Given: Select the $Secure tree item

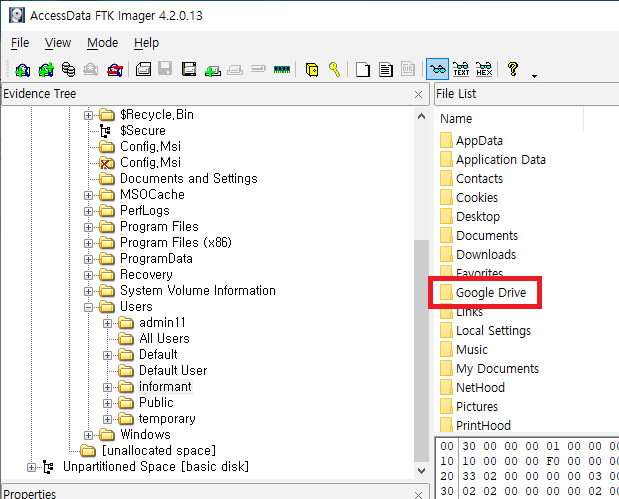Looking at the screenshot, I should pyautogui.click(x=143, y=131).
